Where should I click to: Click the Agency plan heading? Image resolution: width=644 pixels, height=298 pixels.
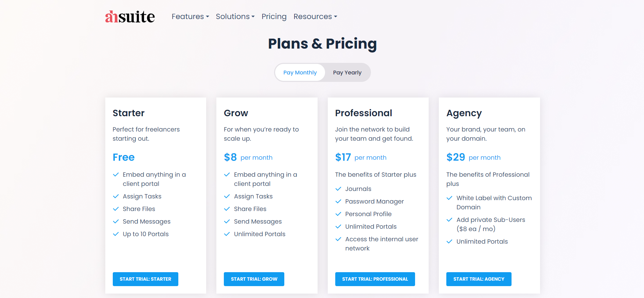[464, 113]
